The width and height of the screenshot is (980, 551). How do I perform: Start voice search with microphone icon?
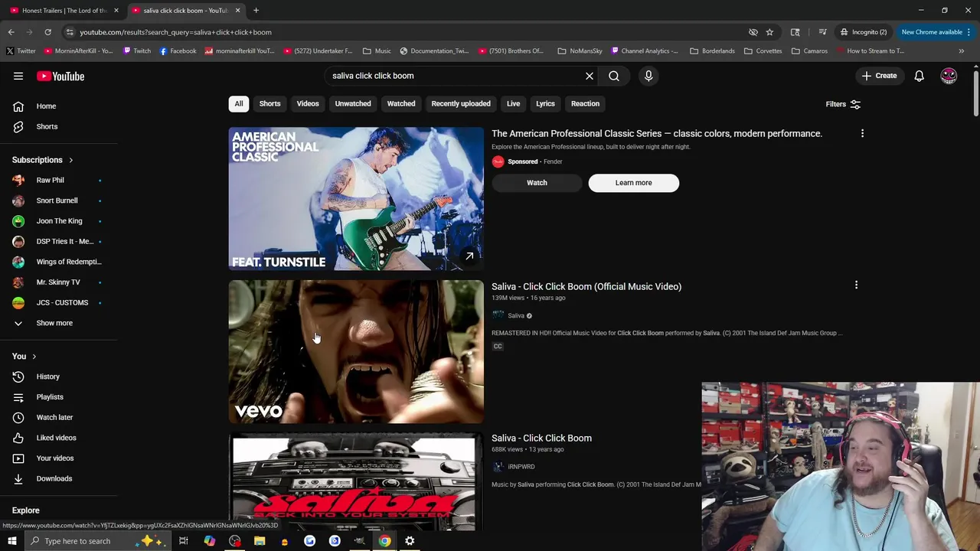[x=648, y=76]
